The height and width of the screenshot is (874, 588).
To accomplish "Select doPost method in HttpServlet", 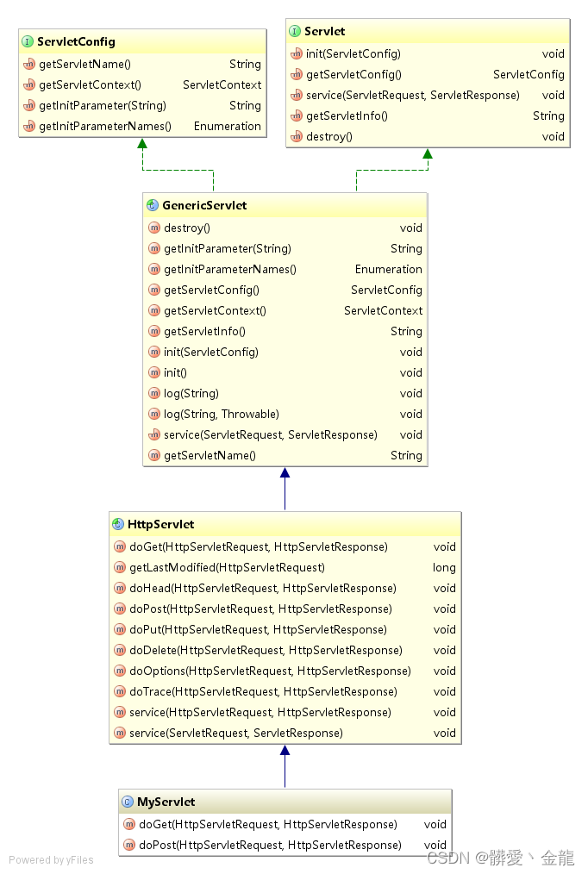I will (261, 609).
